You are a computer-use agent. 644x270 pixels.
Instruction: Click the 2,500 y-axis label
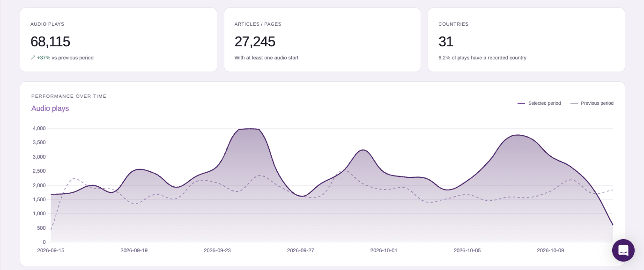[x=39, y=171]
